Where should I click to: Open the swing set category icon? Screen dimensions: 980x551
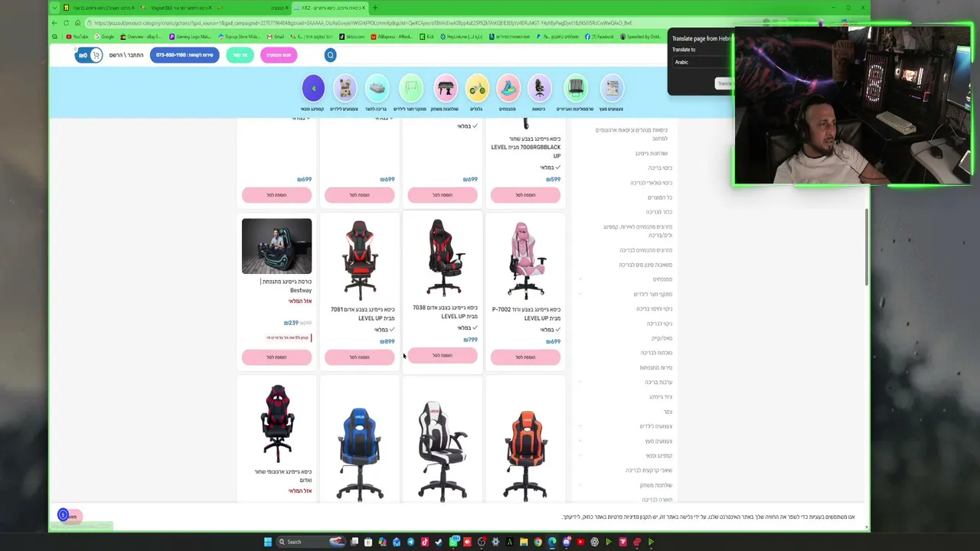coord(411,89)
